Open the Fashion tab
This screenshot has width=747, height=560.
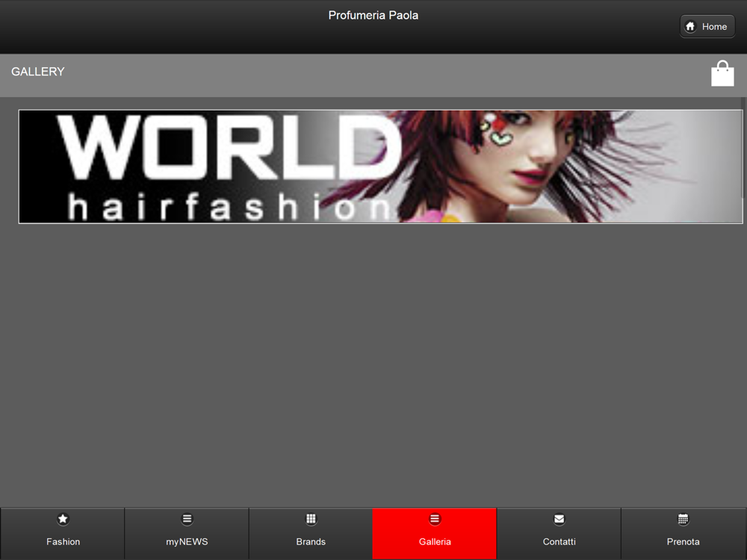coord(63,533)
